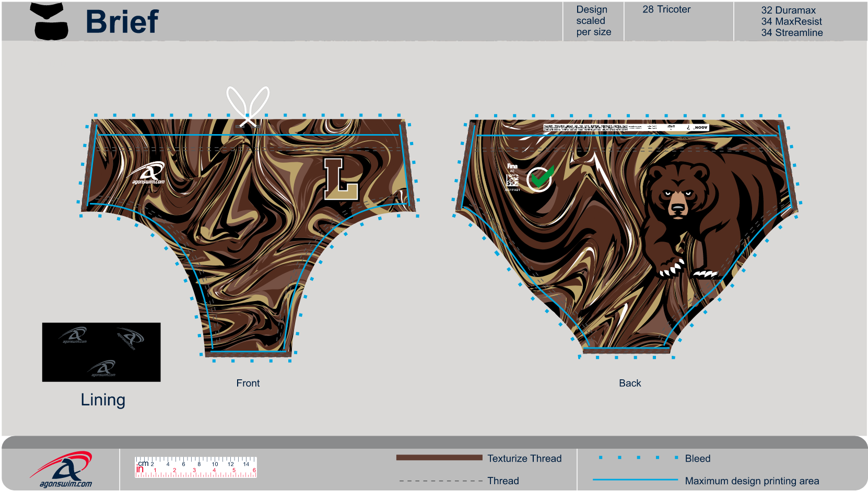Click 'Design scaled per size' text
Image resolution: width=868 pixels, height=492 pixels.
click(x=593, y=21)
